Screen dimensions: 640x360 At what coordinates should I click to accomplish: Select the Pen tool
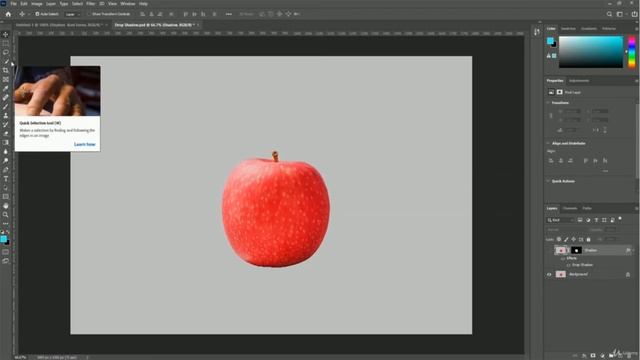click(6, 169)
